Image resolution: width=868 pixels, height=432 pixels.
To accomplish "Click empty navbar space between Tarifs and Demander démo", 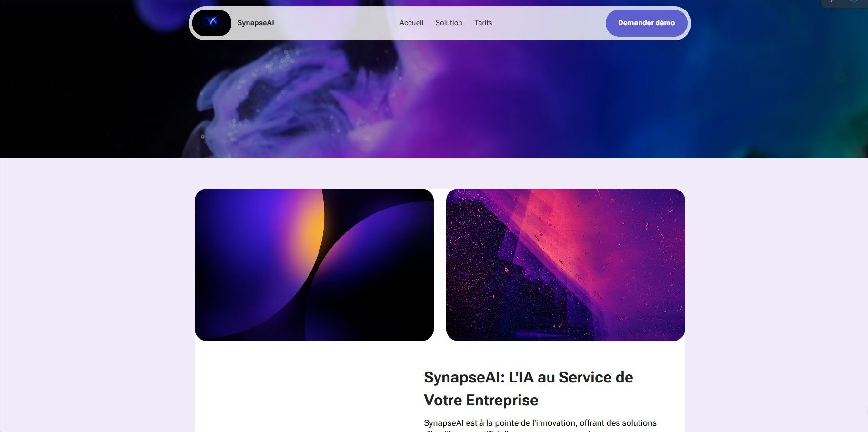I will [x=548, y=23].
